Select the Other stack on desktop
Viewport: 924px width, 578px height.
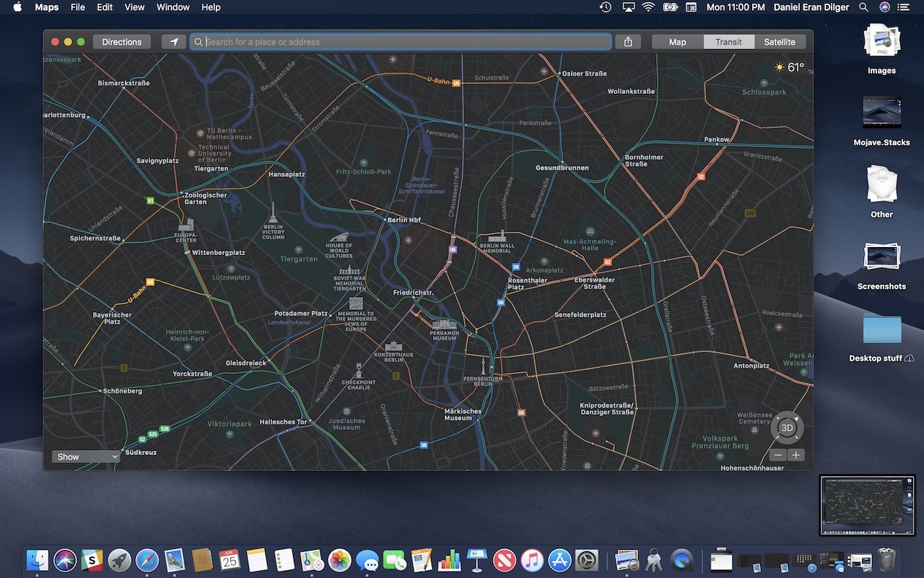(881, 192)
